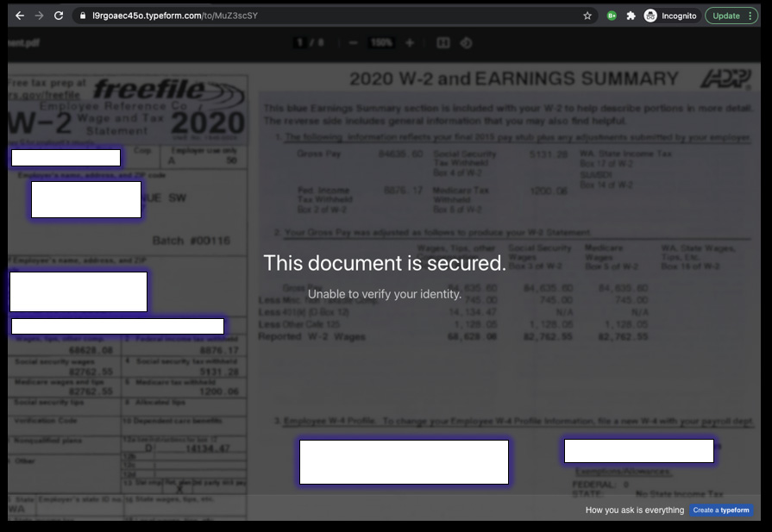Click the Incognito profile indicator
The height and width of the screenshot is (532, 772).
click(x=670, y=16)
